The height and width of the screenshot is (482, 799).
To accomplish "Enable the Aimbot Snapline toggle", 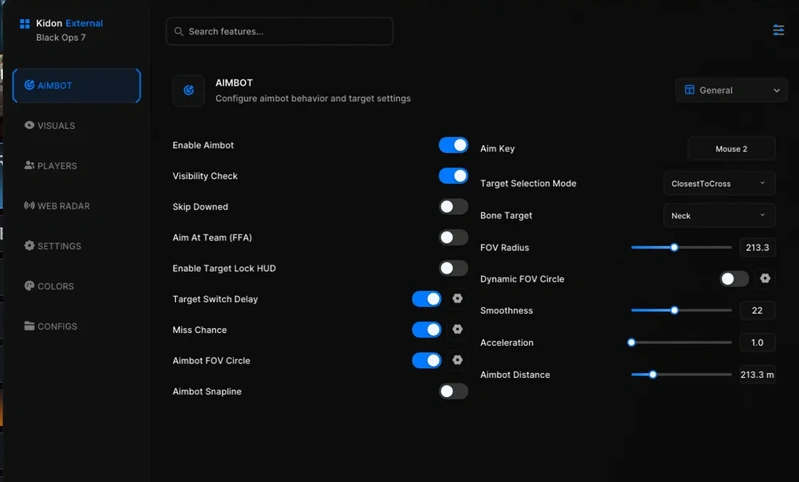I will click(453, 391).
